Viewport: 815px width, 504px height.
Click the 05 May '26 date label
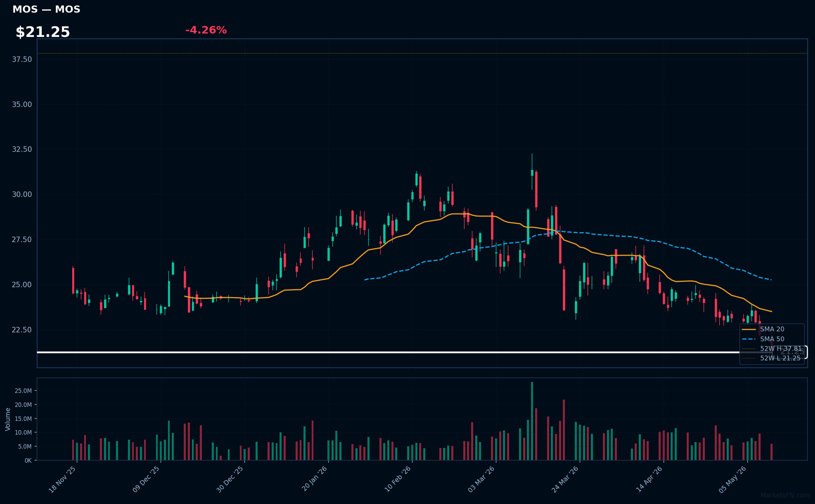tap(733, 479)
